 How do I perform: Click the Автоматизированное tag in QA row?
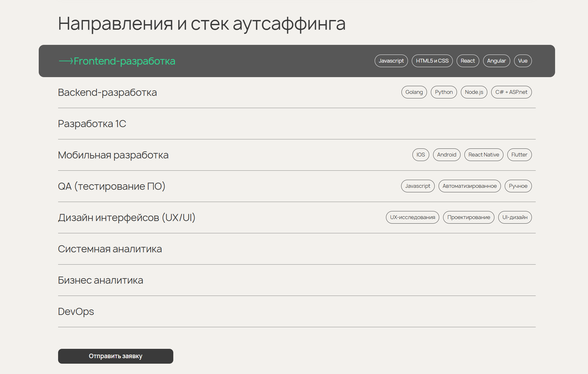(470, 186)
